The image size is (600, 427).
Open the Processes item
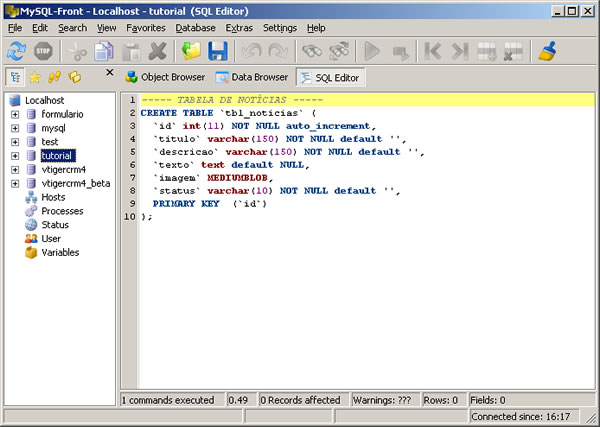62,211
